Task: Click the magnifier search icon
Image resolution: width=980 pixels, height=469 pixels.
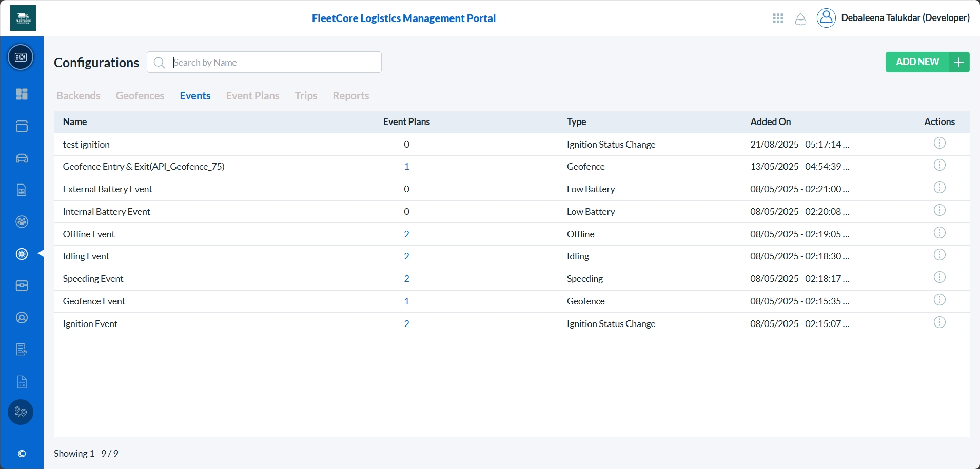Action: [160, 63]
